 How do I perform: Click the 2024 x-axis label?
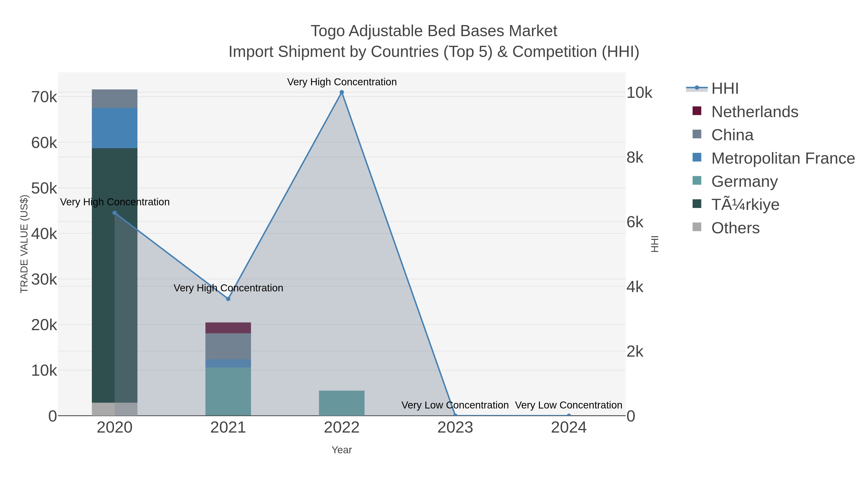click(569, 428)
